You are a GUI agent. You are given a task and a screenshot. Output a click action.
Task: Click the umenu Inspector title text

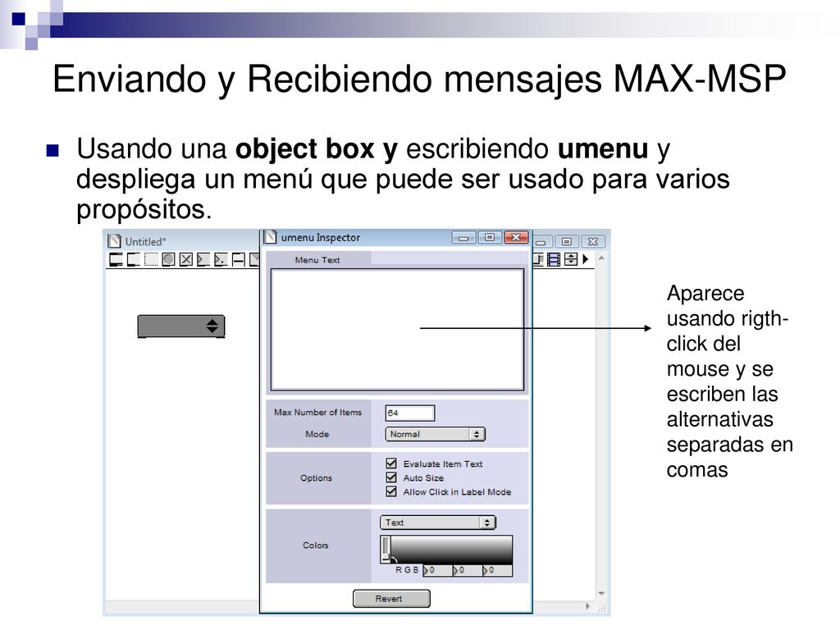[x=321, y=237]
